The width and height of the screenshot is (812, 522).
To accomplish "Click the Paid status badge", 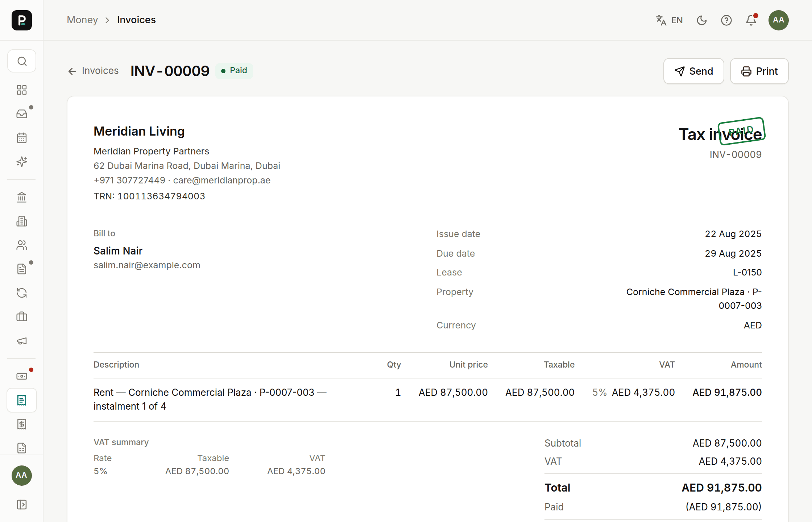I will coord(234,71).
